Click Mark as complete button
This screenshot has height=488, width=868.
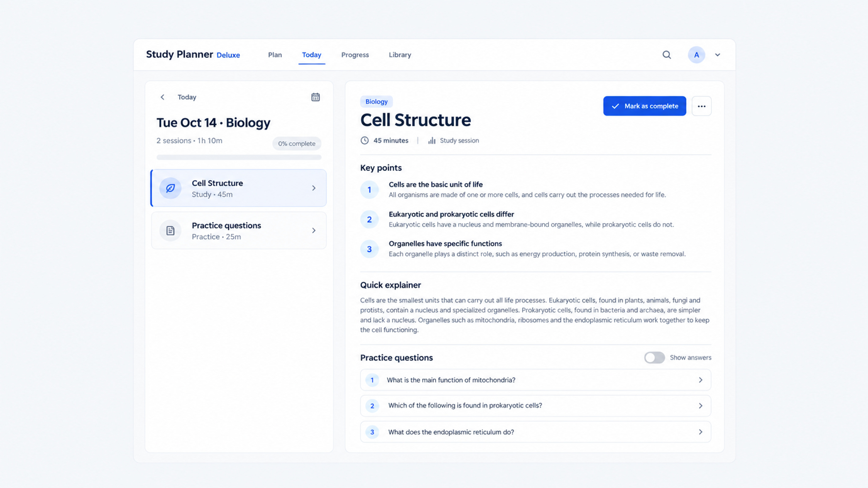[x=645, y=106]
